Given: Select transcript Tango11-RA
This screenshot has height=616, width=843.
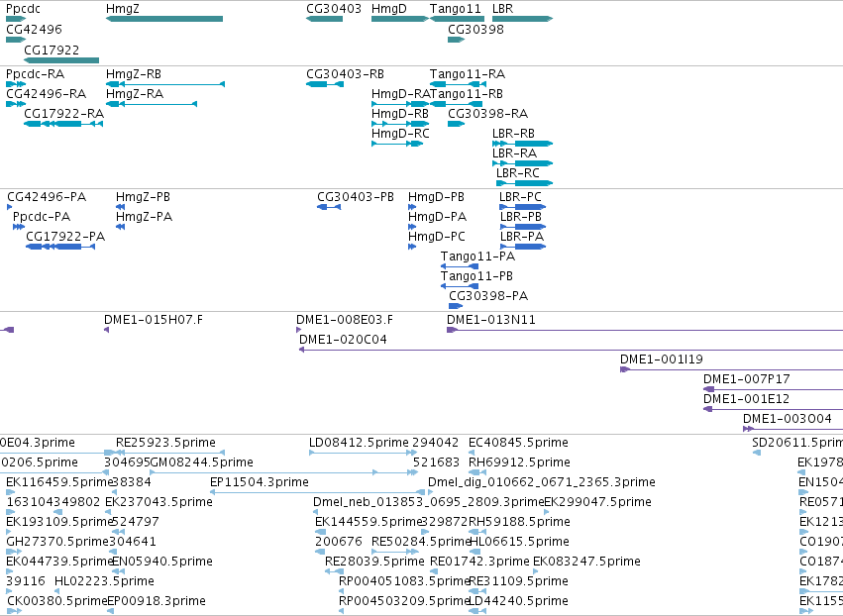Looking at the screenshot, I should pyautogui.click(x=468, y=74).
